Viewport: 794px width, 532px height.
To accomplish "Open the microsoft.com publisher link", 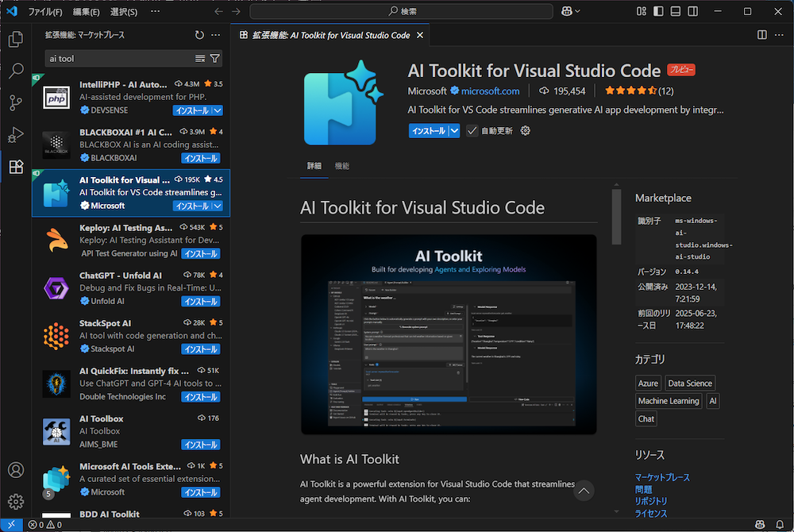I will [490, 91].
